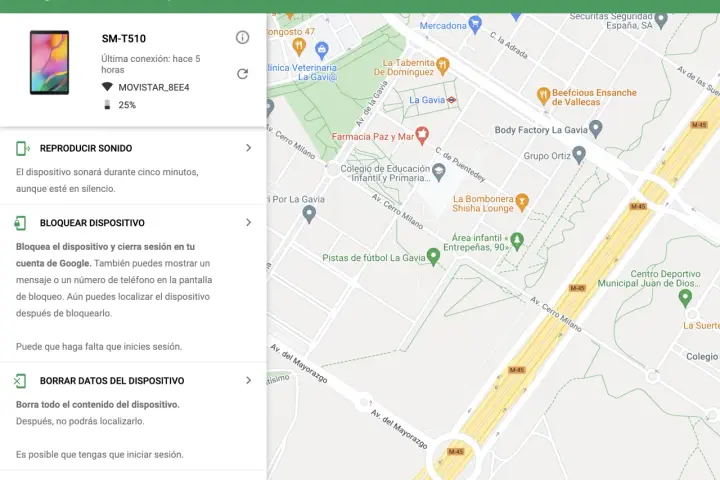Click the MOVISTAR_8EE4 network name

154,87
